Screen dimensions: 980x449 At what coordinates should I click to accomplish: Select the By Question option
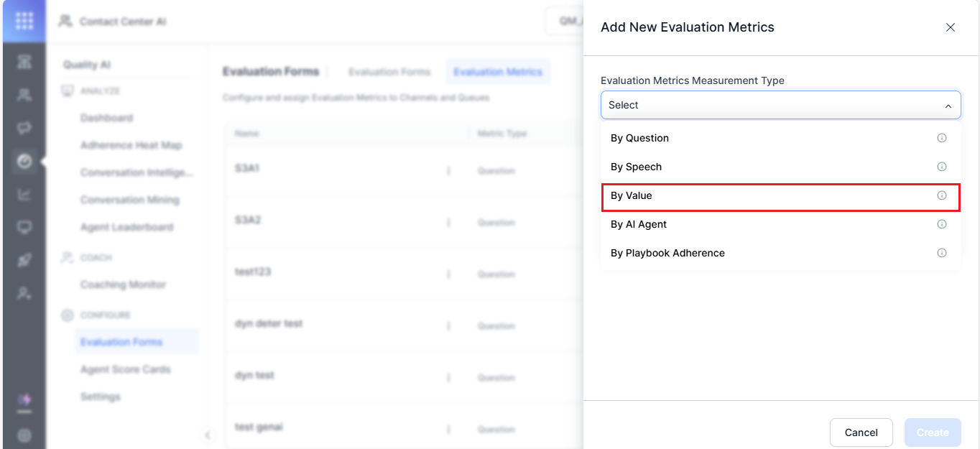pyautogui.click(x=639, y=138)
